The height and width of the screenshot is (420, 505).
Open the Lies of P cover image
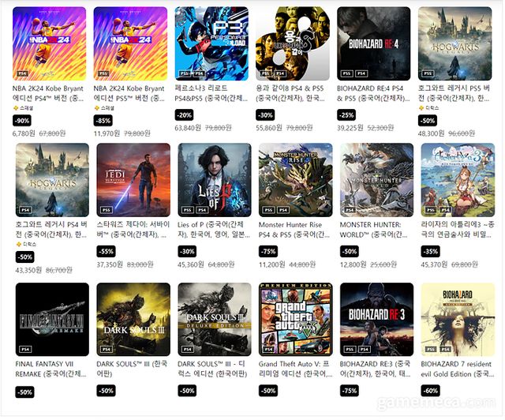click(x=215, y=180)
